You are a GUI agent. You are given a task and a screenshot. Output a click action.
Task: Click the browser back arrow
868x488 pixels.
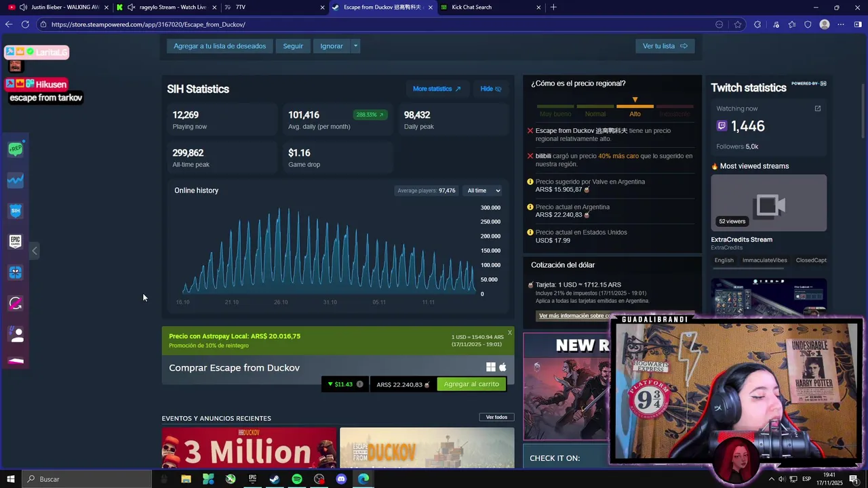point(9,24)
